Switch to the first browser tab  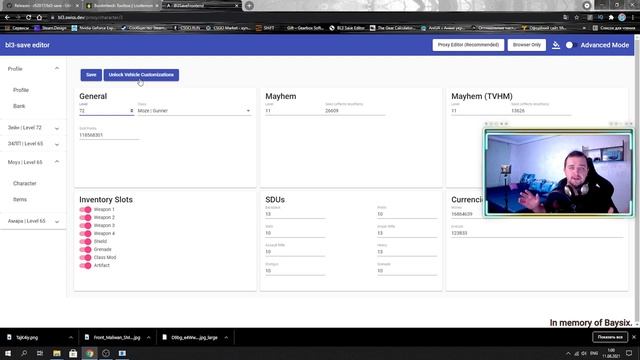(42, 6)
